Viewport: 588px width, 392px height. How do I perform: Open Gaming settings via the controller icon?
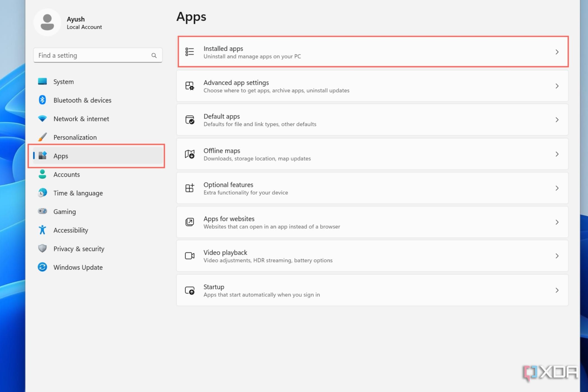[42, 211]
